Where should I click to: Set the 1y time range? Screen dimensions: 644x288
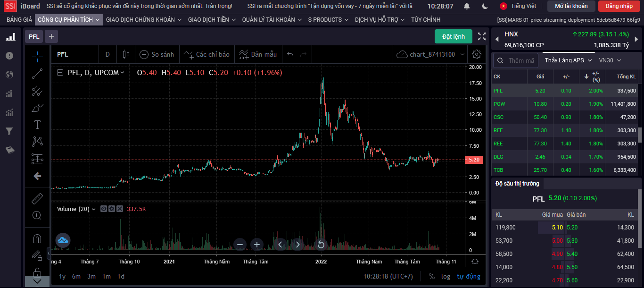click(62, 276)
